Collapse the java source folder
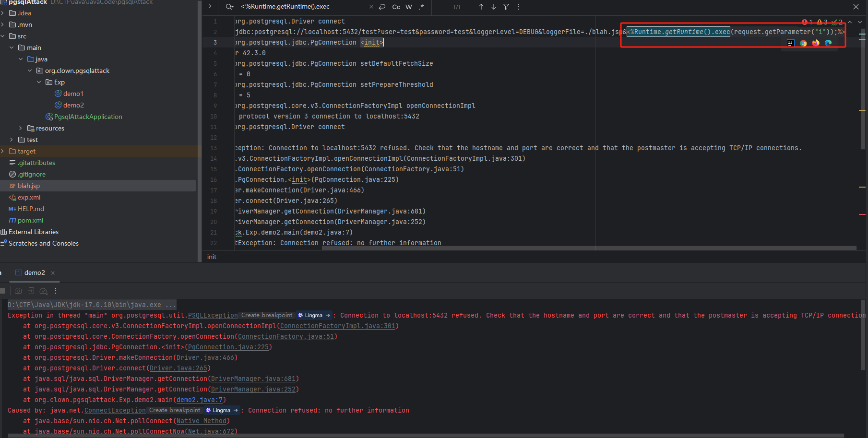 click(x=21, y=59)
